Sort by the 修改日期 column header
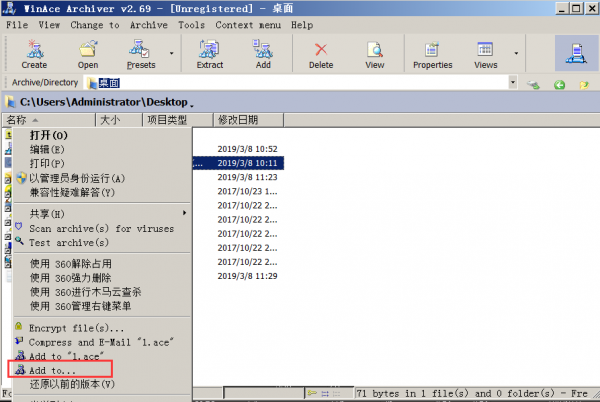Viewport: 600px width, 402px height. tap(238, 120)
